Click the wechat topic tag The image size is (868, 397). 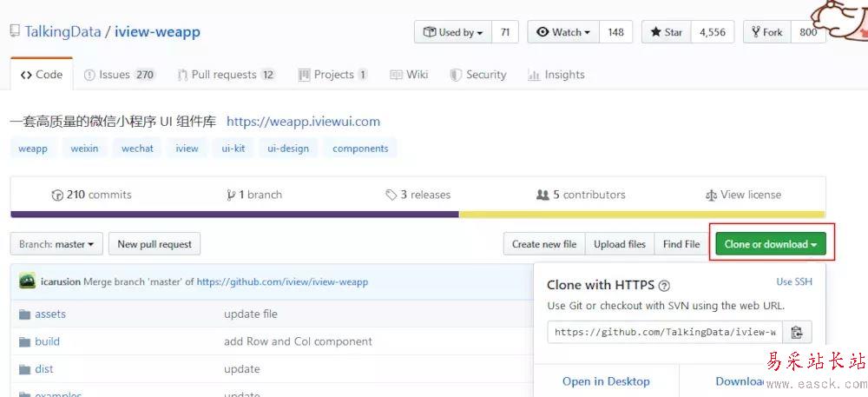pos(137,149)
